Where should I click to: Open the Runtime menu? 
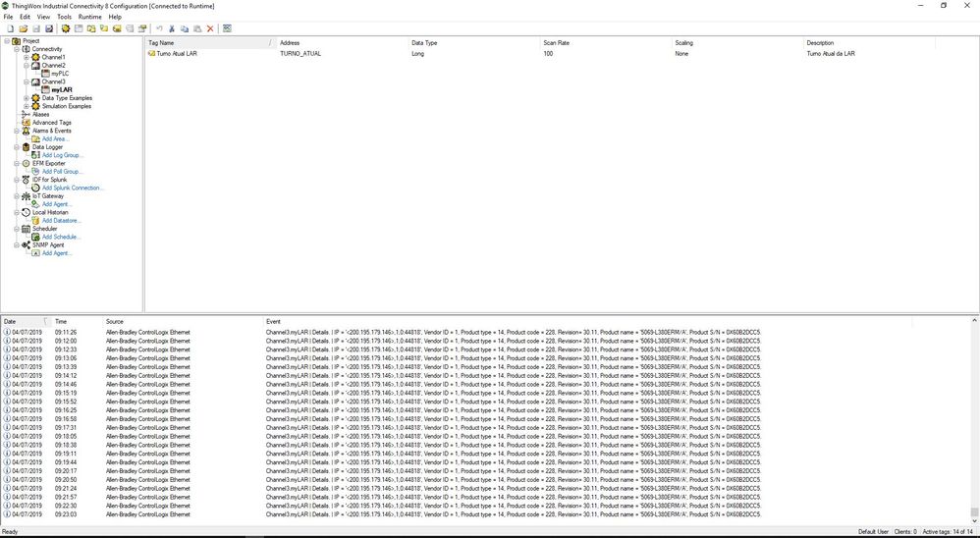[90, 17]
